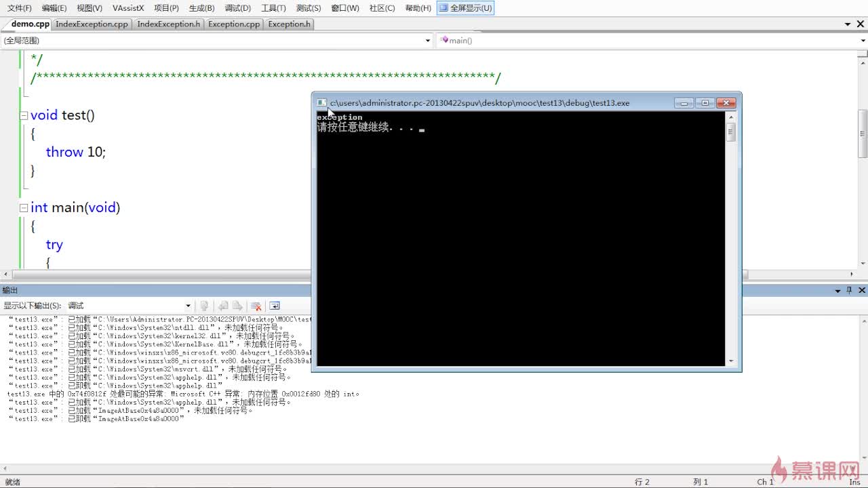Click the editor horizontal scroll-right arrow
The width and height of the screenshot is (868, 488).
point(852,274)
